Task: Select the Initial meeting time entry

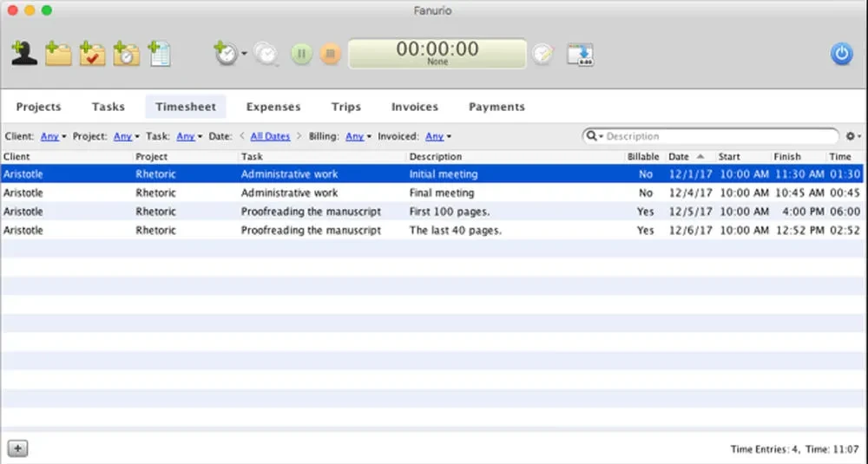Action: click(432, 173)
